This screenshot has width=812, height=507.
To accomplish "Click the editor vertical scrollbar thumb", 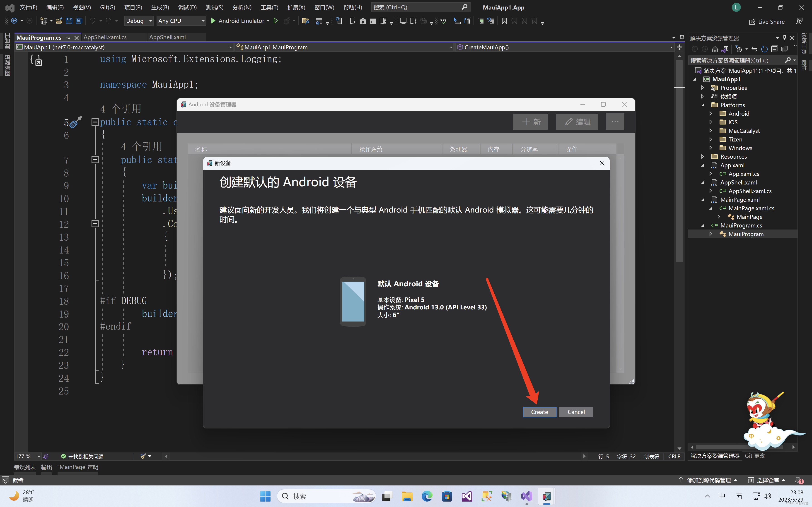I will [679, 161].
